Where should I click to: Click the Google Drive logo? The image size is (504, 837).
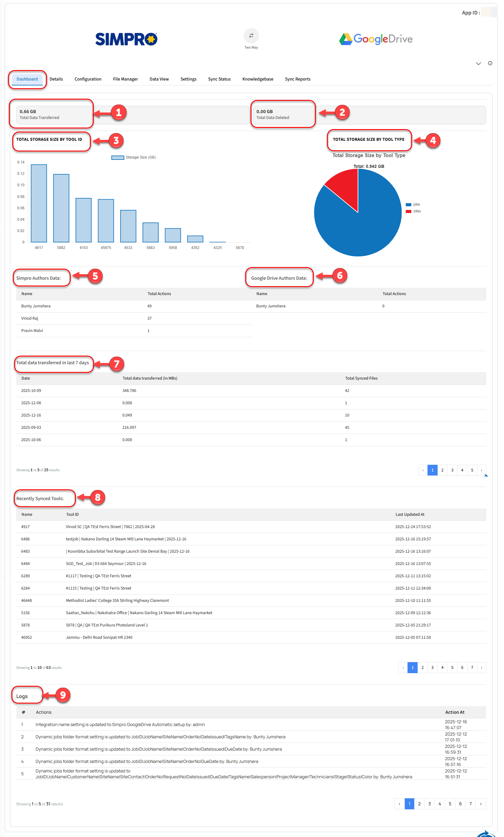pos(376,39)
